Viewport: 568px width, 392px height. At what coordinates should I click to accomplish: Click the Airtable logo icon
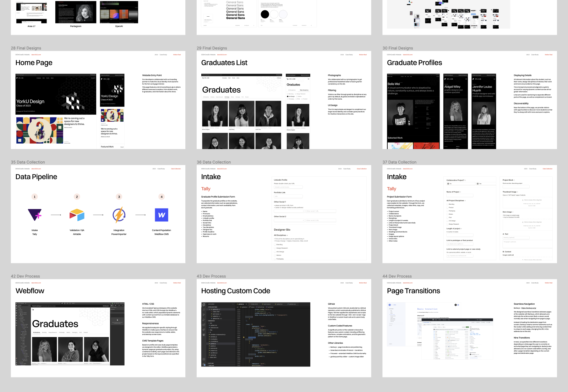coord(77,215)
